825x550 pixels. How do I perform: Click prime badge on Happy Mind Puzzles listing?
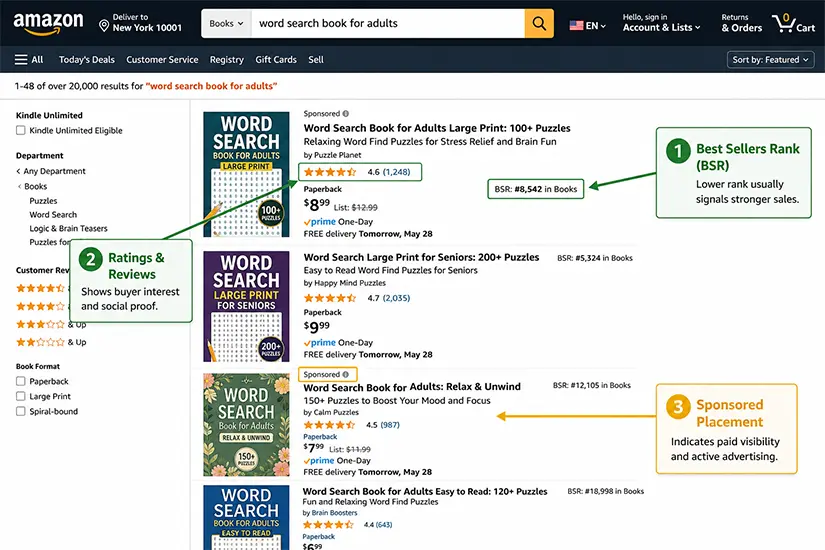click(x=319, y=343)
